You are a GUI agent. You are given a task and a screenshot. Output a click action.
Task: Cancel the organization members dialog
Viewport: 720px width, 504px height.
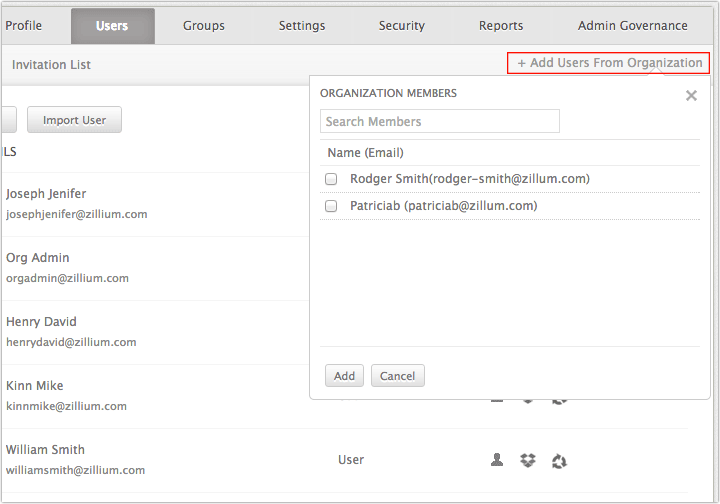pos(397,376)
